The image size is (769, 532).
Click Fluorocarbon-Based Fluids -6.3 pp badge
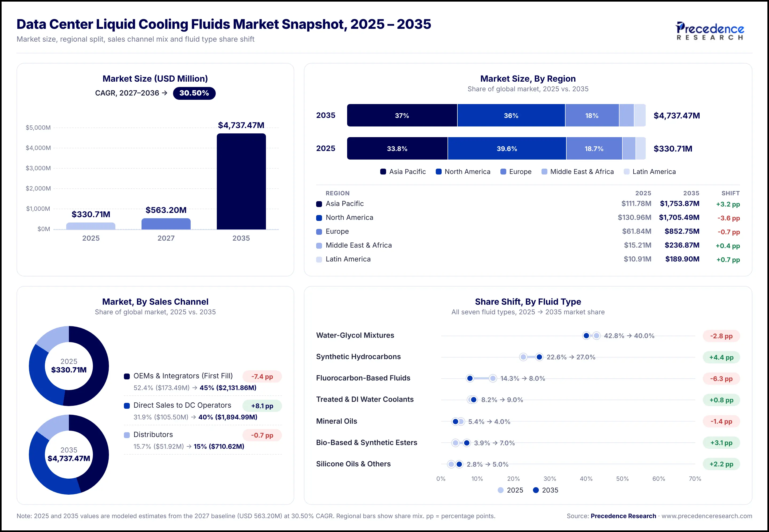coord(721,379)
